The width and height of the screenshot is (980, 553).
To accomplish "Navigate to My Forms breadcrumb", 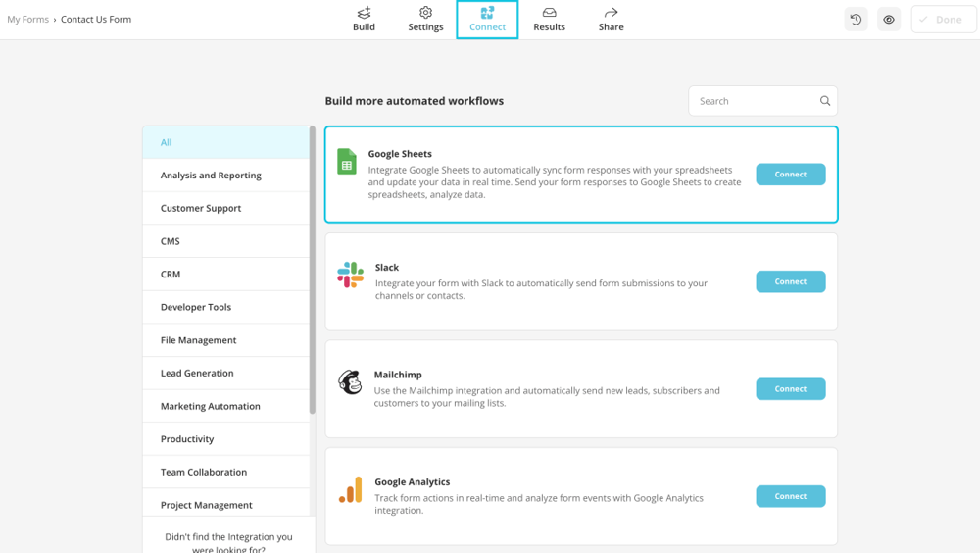I will coord(27,20).
